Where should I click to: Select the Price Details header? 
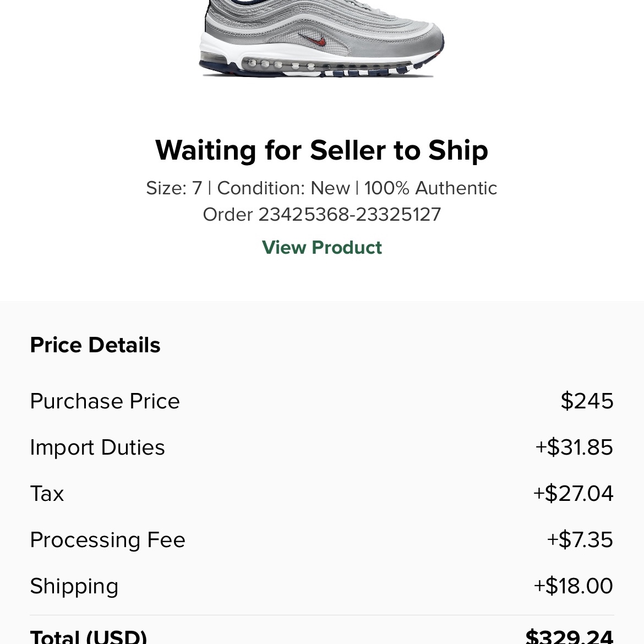coord(95,345)
